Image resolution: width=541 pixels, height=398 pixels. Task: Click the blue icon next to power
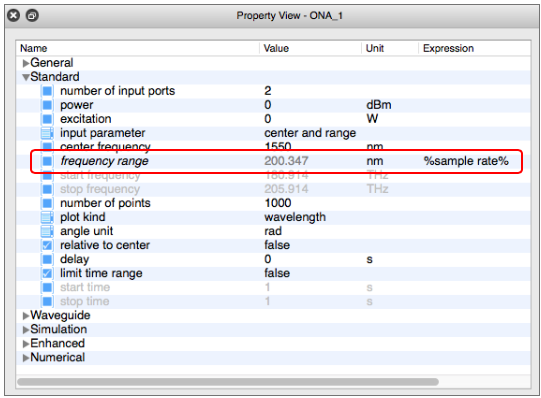(47, 105)
